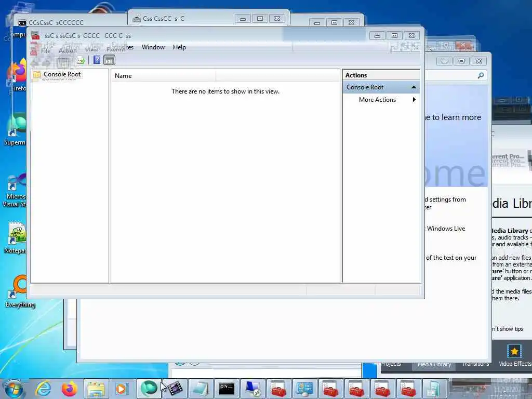Click the red toolbox icon beside Remote Desktop
532x399 pixels.
tap(278, 389)
